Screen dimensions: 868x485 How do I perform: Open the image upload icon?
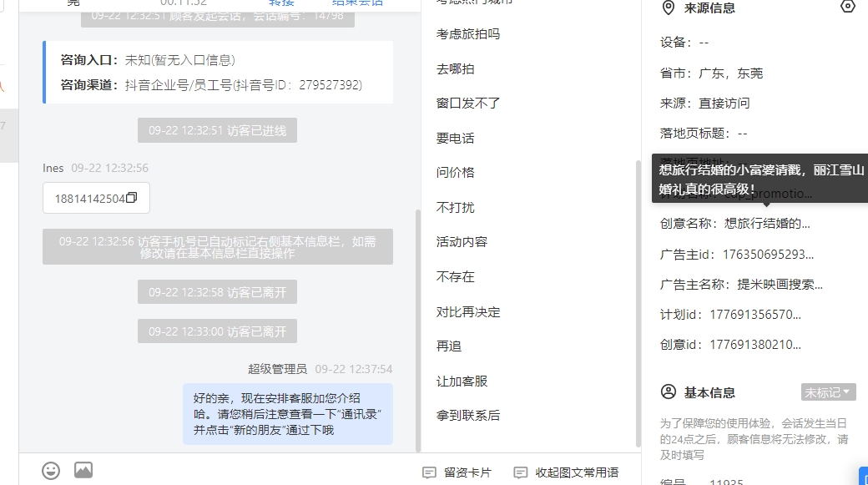[x=83, y=470]
